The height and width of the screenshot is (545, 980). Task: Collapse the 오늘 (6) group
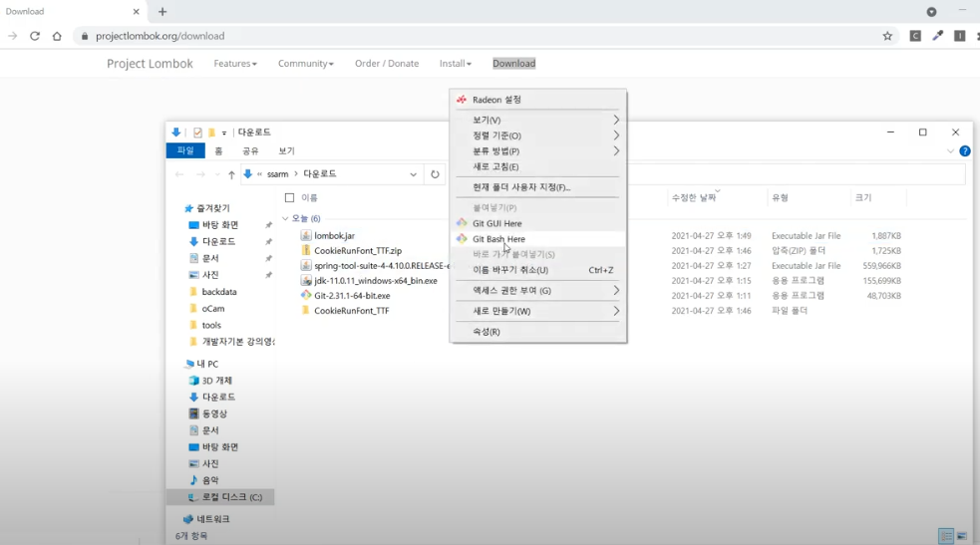point(285,218)
